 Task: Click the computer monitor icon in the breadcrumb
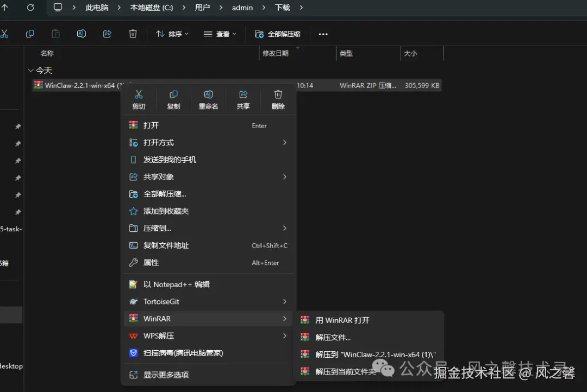point(58,8)
